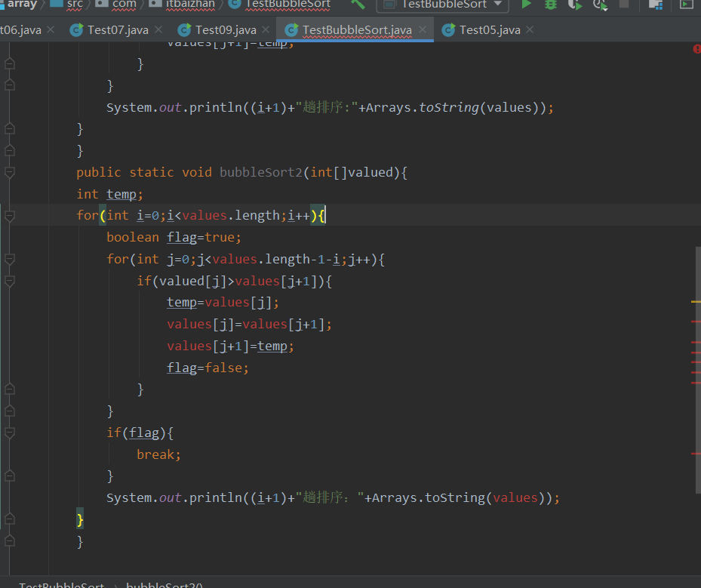The height and width of the screenshot is (588, 701).
Task: Close the Test07.java tab
Action: 158,29
